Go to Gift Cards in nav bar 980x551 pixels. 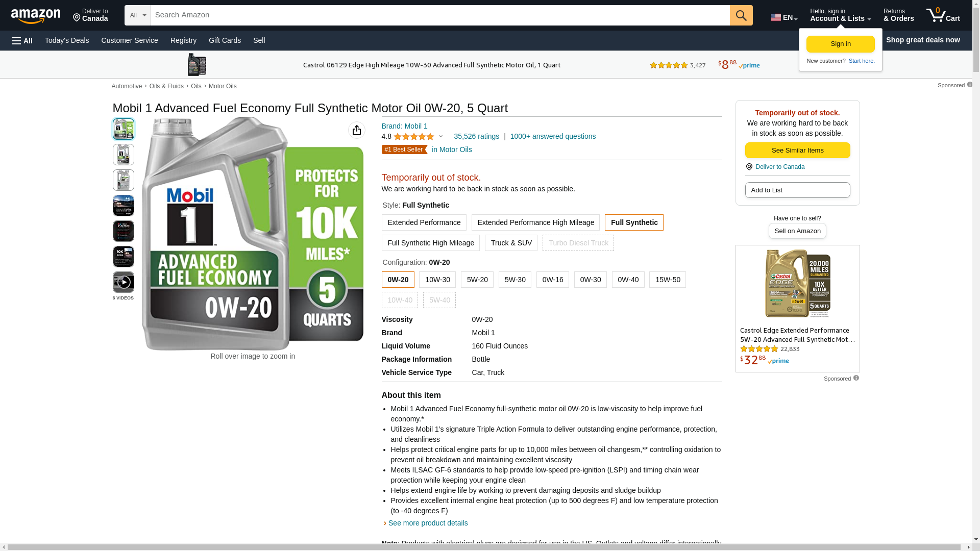[x=225, y=40]
